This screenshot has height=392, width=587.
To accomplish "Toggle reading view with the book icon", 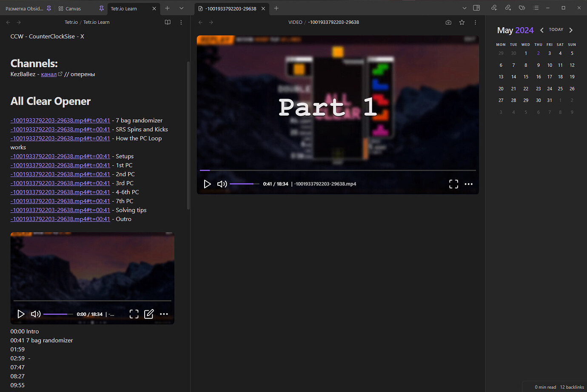I will click(168, 23).
